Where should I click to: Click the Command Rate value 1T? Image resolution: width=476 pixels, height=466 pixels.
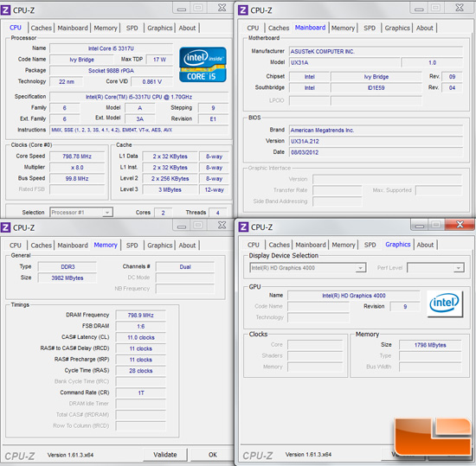(x=140, y=393)
